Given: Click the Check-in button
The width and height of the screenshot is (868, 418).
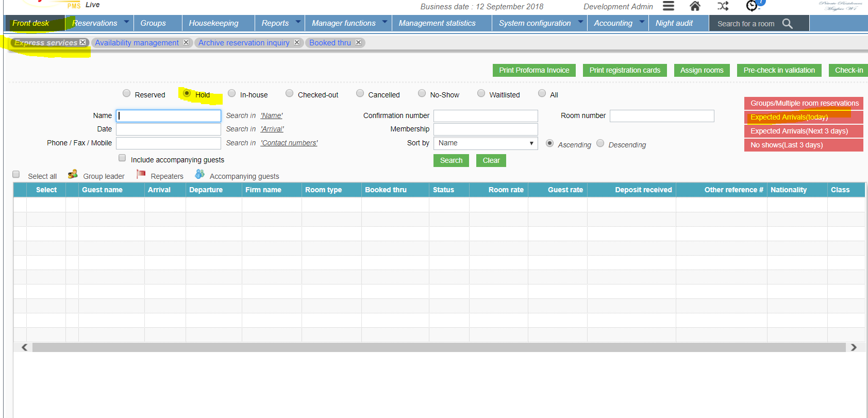Looking at the screenshot, I should pos(848,70).
